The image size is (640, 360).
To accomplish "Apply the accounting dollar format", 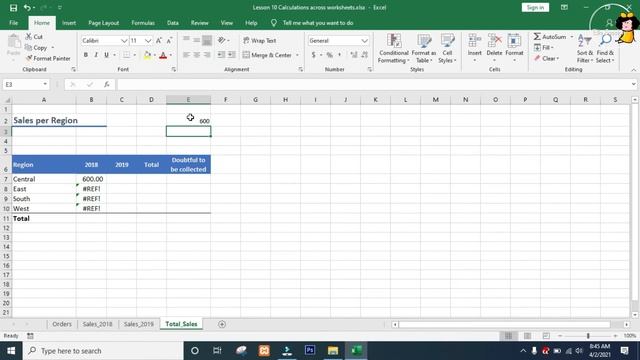I will [x=313, y=55].
